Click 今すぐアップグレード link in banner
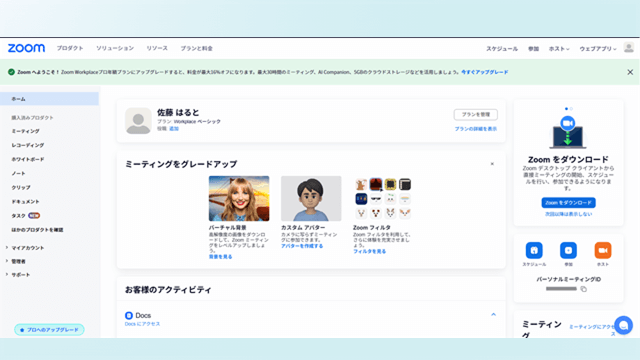The height and width of the screenshot is (360, 640). (484, 72)
